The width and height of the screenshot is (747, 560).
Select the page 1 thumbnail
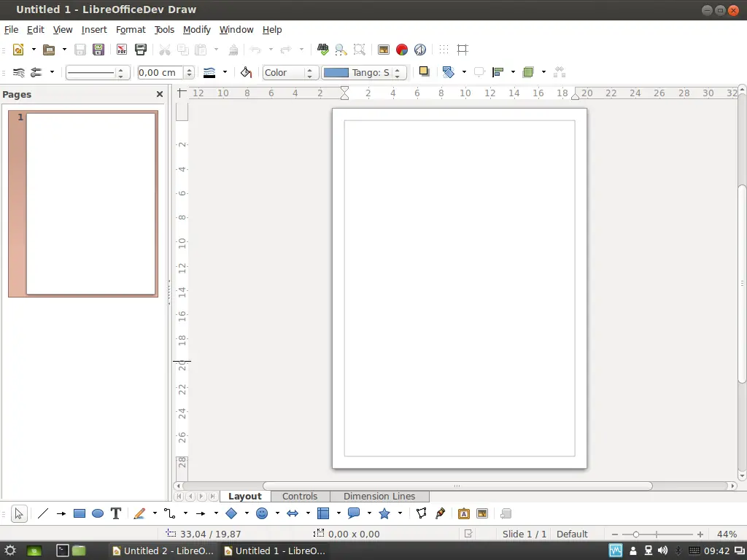[83, 204]
